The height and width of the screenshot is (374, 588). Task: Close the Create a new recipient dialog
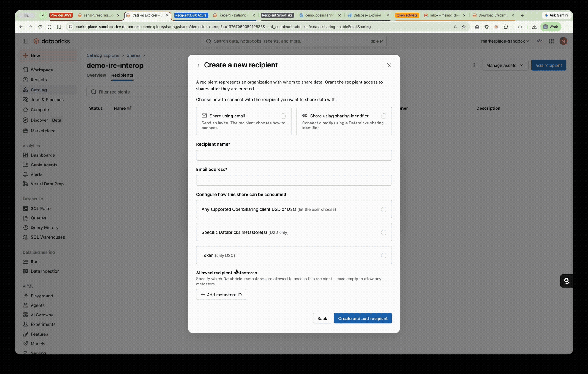tap(389, 65)
